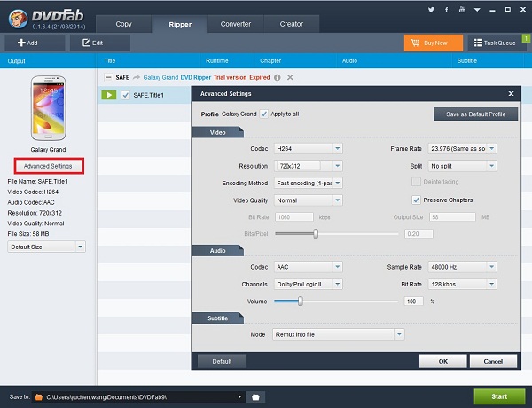Click the DVDFab monkey logo
Screen dimensions: 532x408
pos(18,19)
